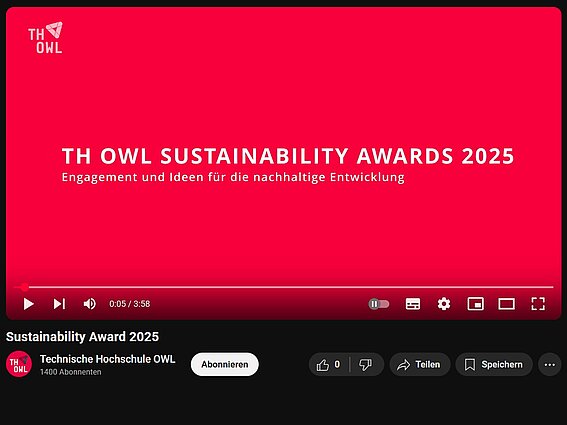Click the 0:05 / 3:58 time display
Screen dimensions: 567x425
[130, 304]
